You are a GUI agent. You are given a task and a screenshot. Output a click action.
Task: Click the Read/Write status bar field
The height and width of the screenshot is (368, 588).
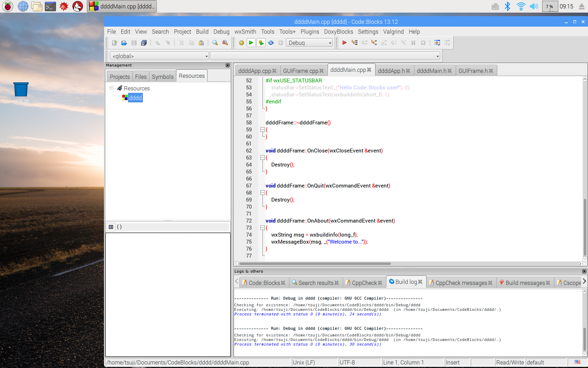(510, 362)
